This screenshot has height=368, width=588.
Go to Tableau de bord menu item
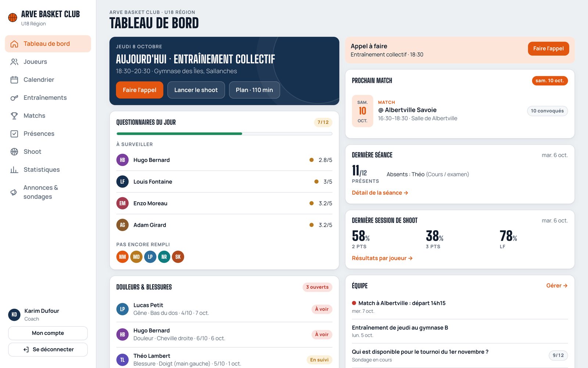pyautogui.click(x=48, y=44)
